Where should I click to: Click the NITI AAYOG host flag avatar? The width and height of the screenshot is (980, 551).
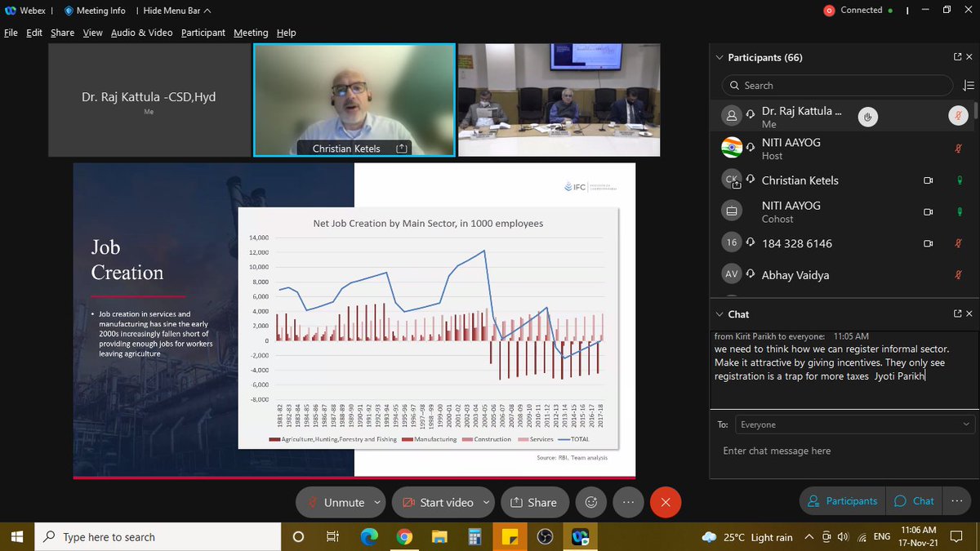coord(732,148)
